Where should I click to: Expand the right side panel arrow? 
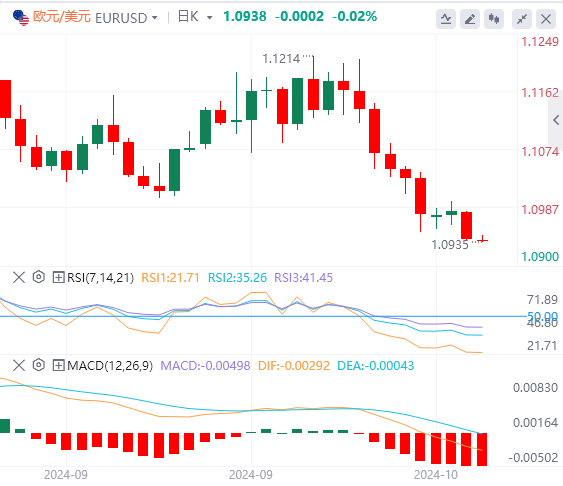(556, 120)
